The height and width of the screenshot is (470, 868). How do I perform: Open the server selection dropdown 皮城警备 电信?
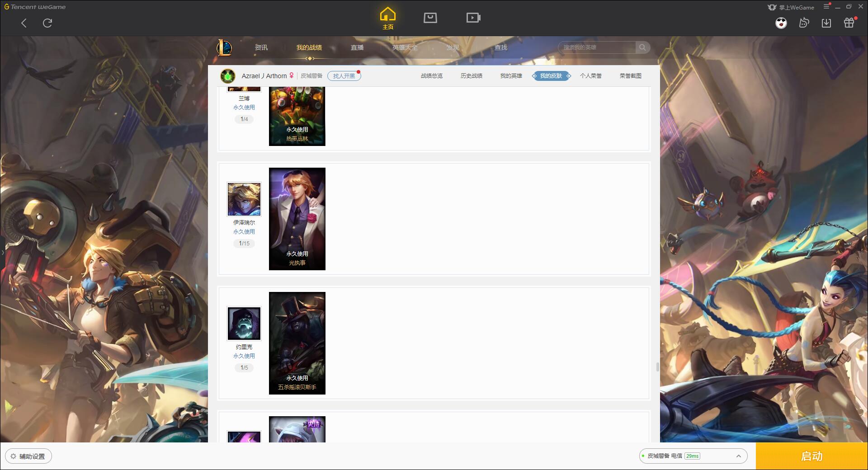pos(693,456)
